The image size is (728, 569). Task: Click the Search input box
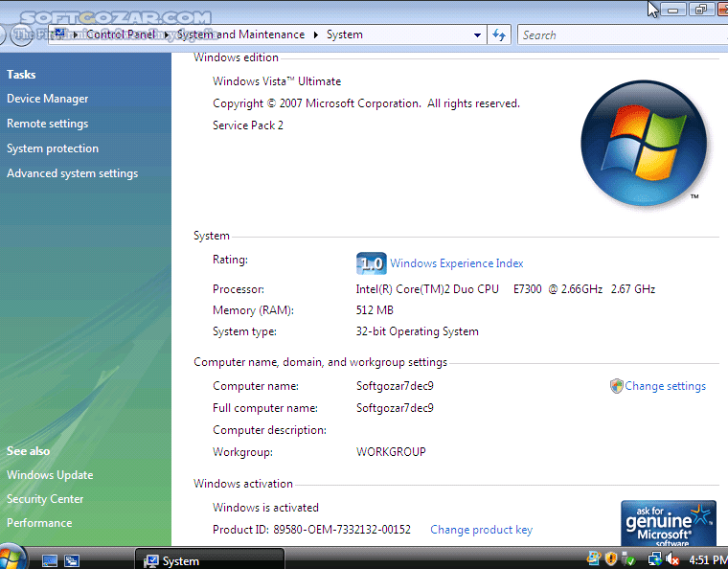point(622,34)
